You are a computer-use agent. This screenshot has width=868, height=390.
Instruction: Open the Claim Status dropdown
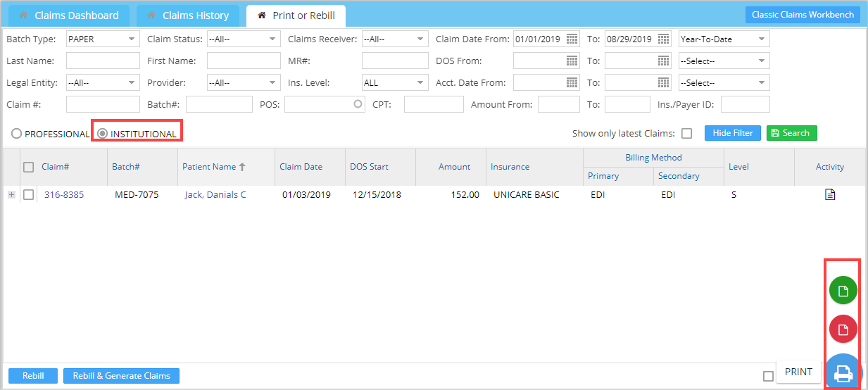243,39
